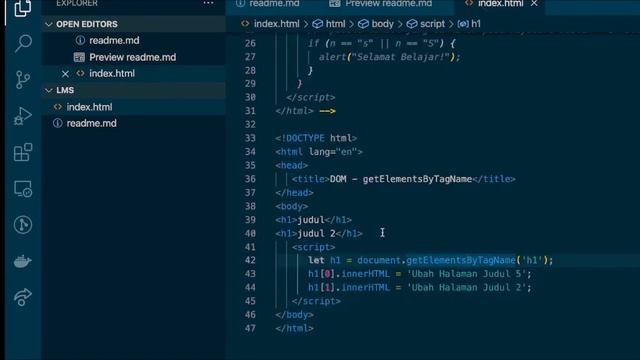Click the h1[1].innerHTML expression
This screenshot has height=360, width=640.
pos(349,288)
